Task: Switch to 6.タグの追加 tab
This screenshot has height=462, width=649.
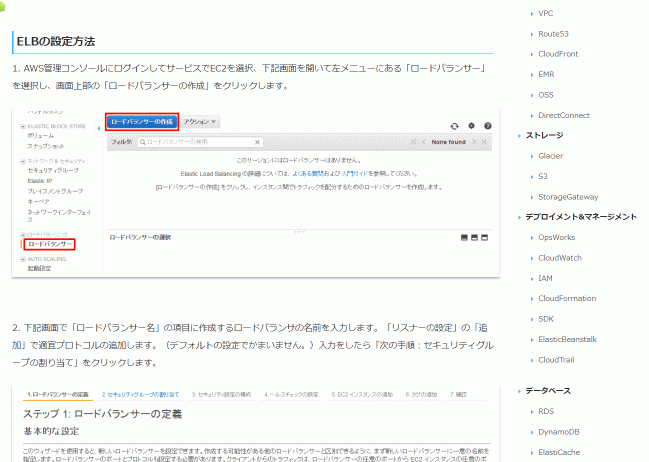Action: click(x=421, y=395)
